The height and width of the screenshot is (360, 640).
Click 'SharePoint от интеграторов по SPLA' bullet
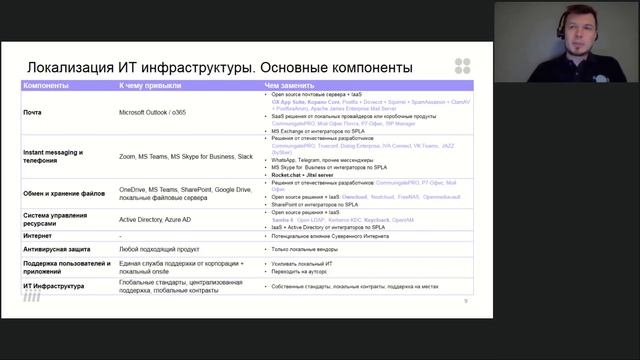coord(314,204)
